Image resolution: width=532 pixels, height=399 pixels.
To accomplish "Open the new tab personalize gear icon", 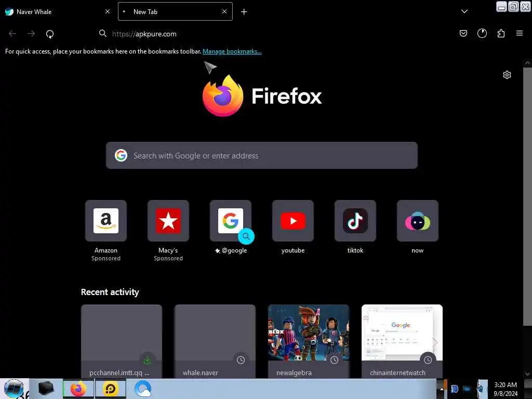I will (x=507, y=75).
